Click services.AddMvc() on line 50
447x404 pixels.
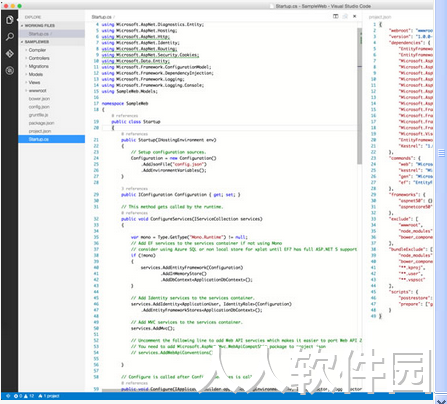point(153,328)
